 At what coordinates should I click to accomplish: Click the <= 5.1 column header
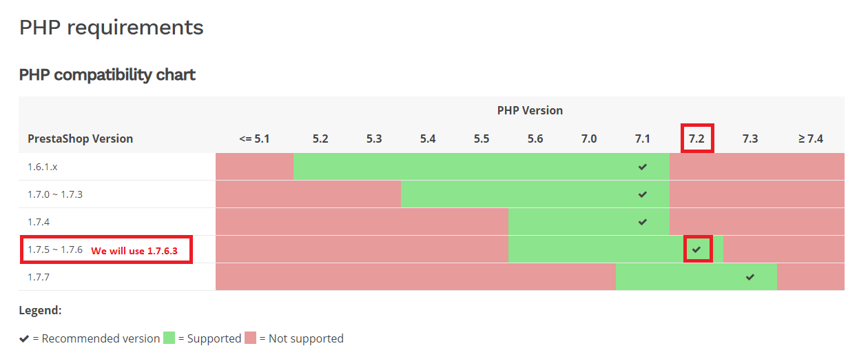254,139
